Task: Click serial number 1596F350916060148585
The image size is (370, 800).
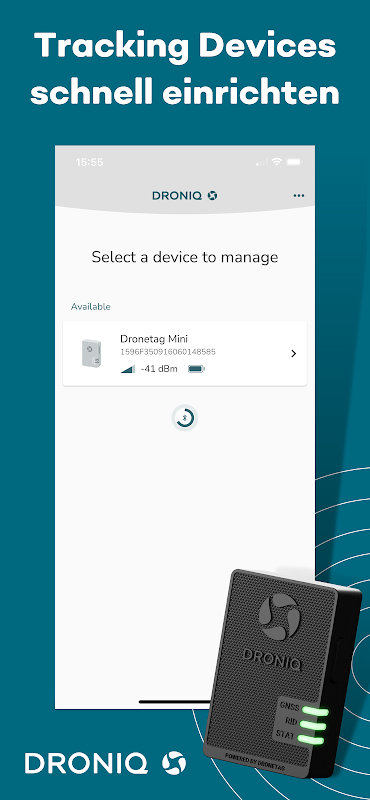Action: [167, 352]
